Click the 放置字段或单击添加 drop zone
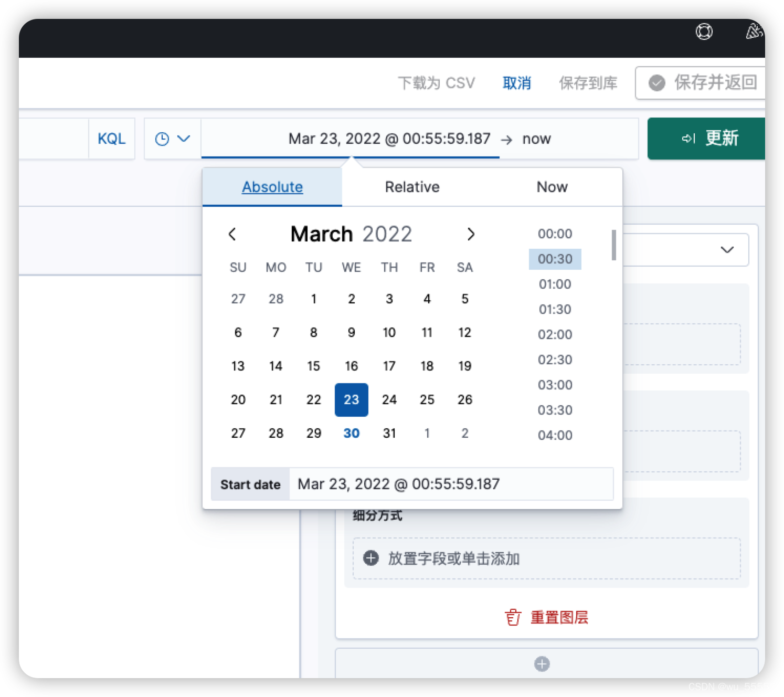The width and height of the screenshot is (784, 697). tap(547, 558)
